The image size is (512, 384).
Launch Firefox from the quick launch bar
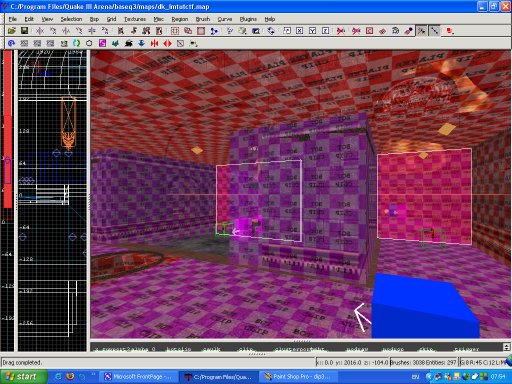point(70,377)
